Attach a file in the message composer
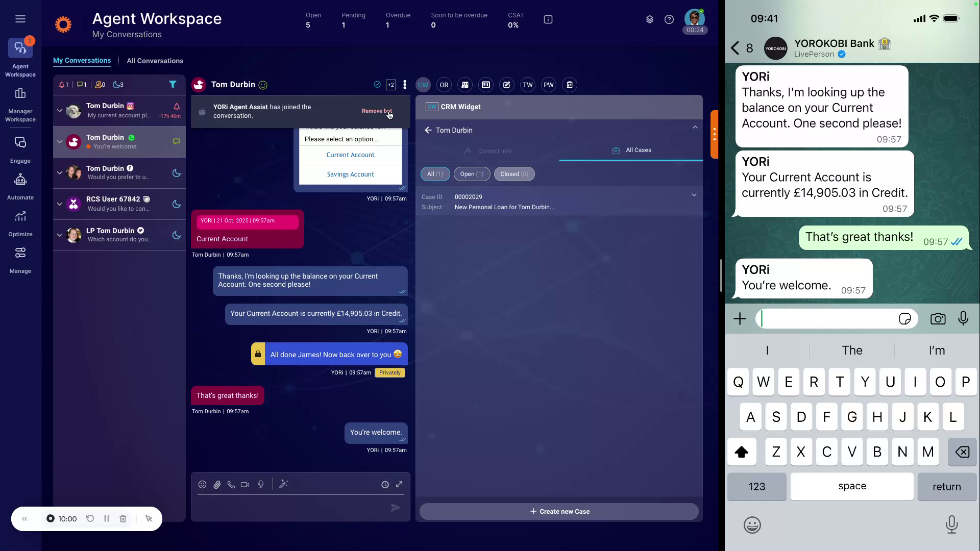 [x=217, y=484]
